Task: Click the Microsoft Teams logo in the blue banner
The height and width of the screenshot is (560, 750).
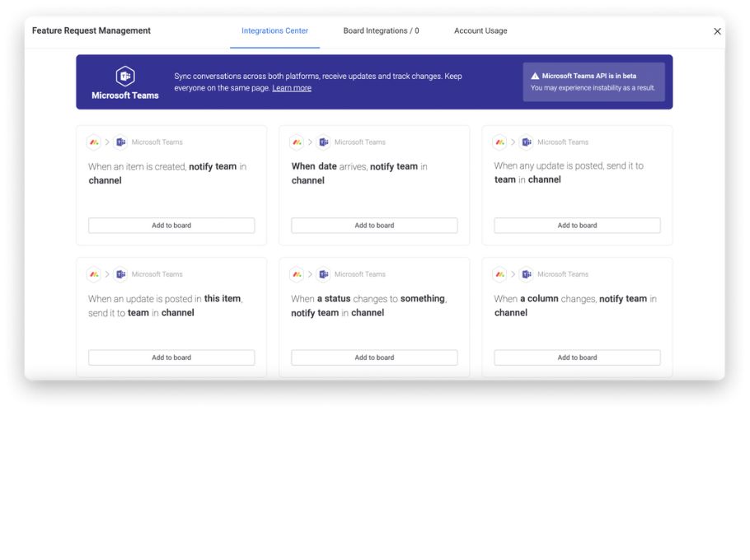Action: click(x=125, y=76)
